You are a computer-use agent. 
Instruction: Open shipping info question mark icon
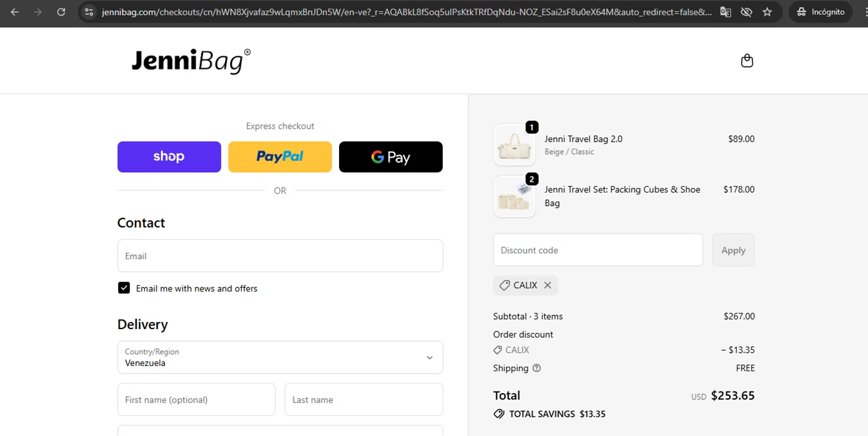536,368
